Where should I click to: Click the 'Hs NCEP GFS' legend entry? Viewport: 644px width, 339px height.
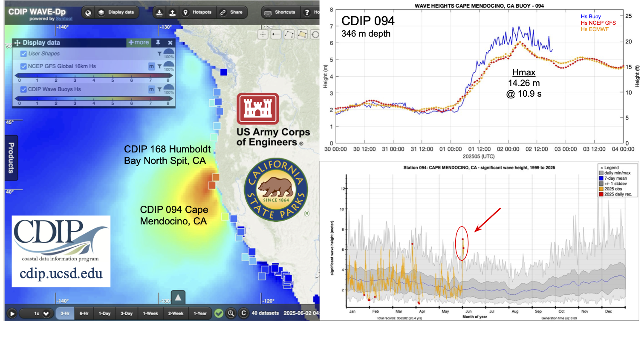click(598, 23)
